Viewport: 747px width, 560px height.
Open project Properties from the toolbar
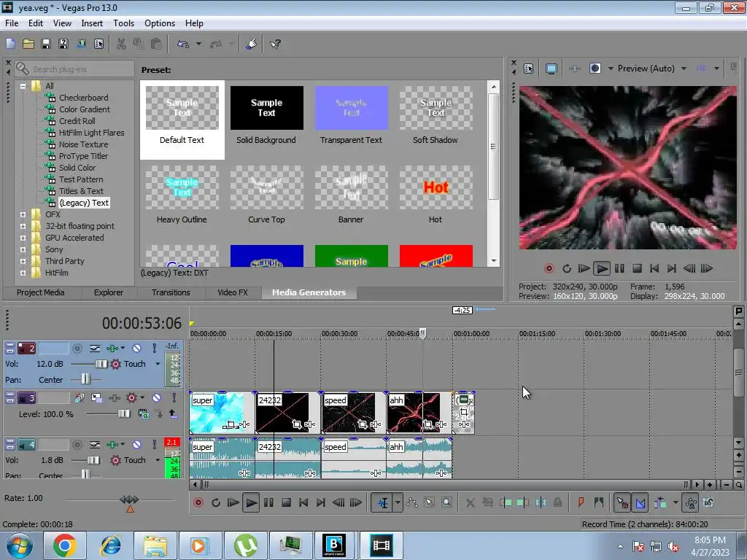[98, 44]
